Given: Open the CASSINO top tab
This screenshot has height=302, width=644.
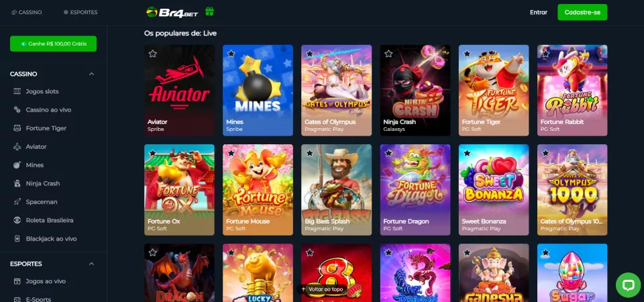Looking at the screenshot, I should [x=27, y=12].
